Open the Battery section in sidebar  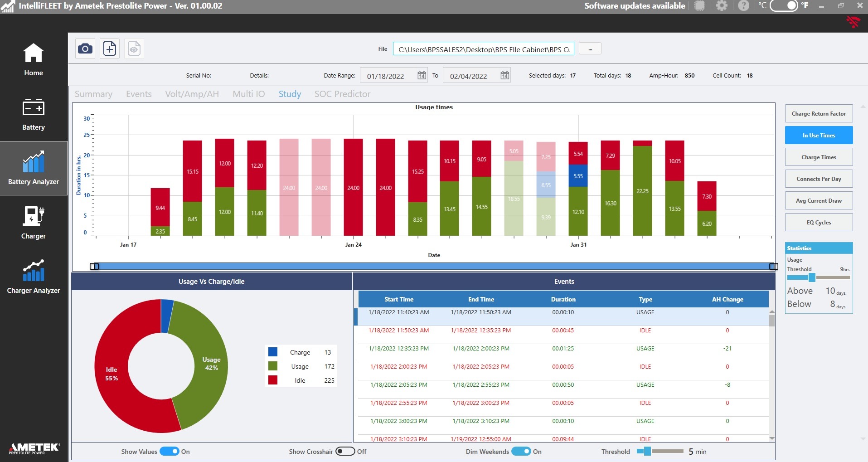(x=34, y=114)
